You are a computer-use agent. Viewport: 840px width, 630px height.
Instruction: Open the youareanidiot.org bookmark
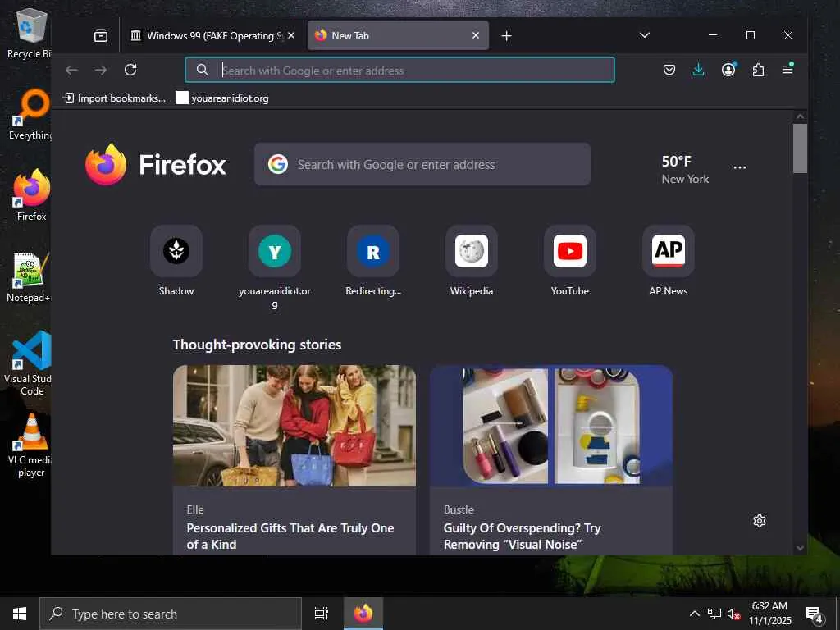pos(222,98)
